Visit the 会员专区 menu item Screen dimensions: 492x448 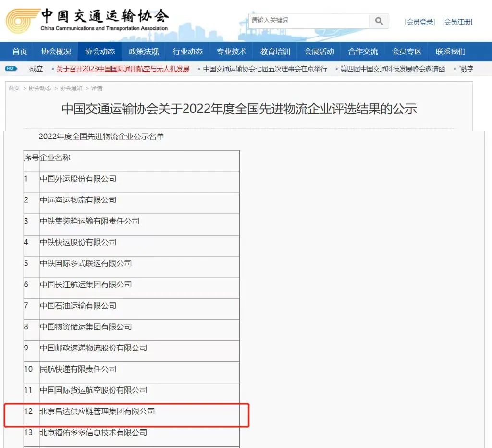coord(406,51)
